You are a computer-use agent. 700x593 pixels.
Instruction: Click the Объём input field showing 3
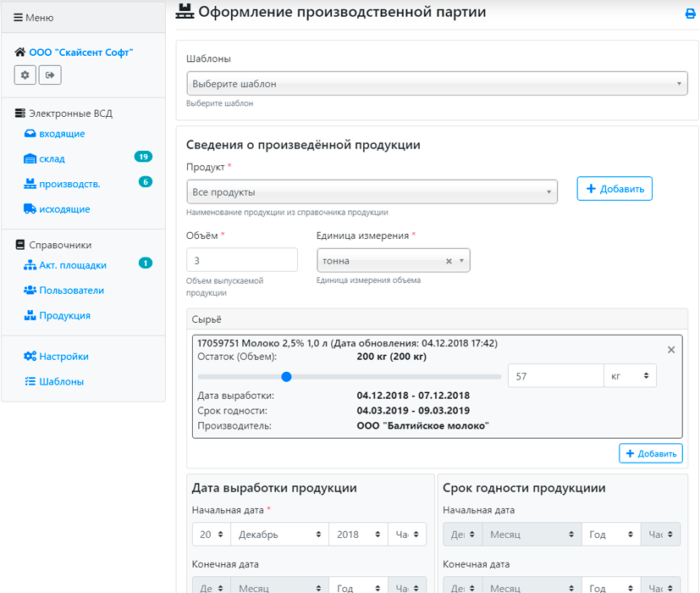(x=241, y=260)
